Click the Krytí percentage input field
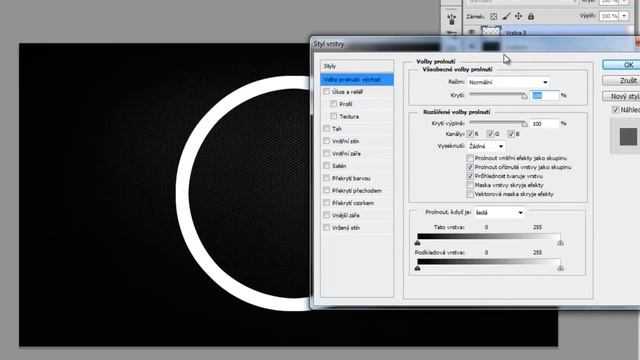 545,96
